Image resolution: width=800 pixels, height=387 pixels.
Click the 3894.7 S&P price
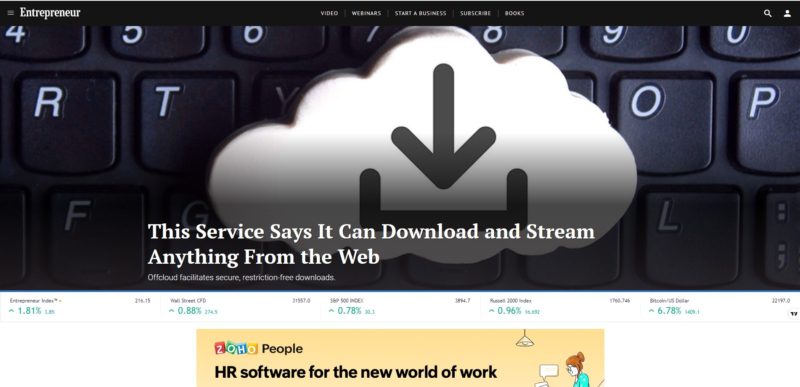tap(462, 301)
